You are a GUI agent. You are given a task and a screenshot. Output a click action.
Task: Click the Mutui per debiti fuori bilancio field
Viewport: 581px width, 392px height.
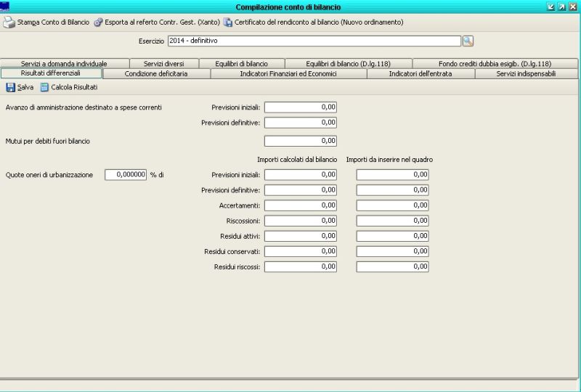300,141
